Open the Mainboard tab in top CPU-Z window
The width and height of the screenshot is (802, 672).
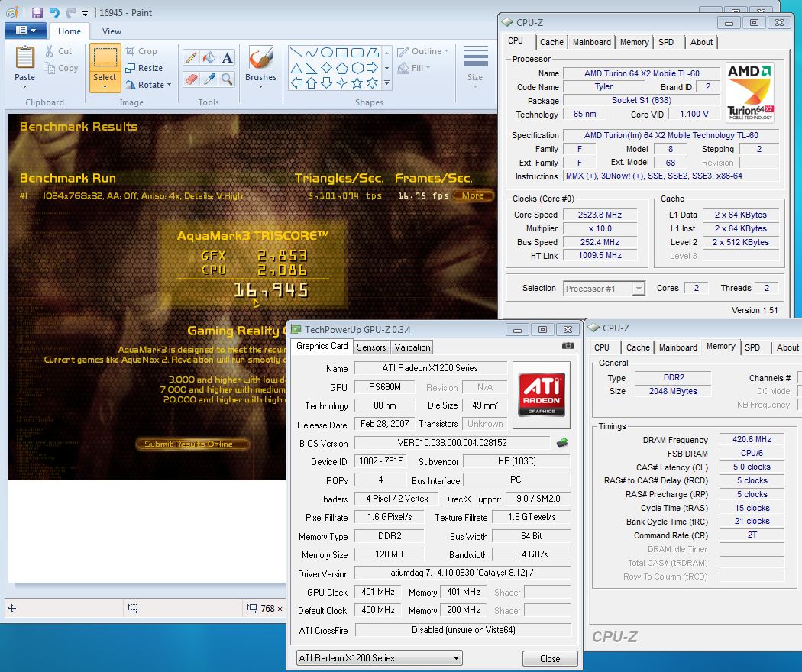(591, 42)
